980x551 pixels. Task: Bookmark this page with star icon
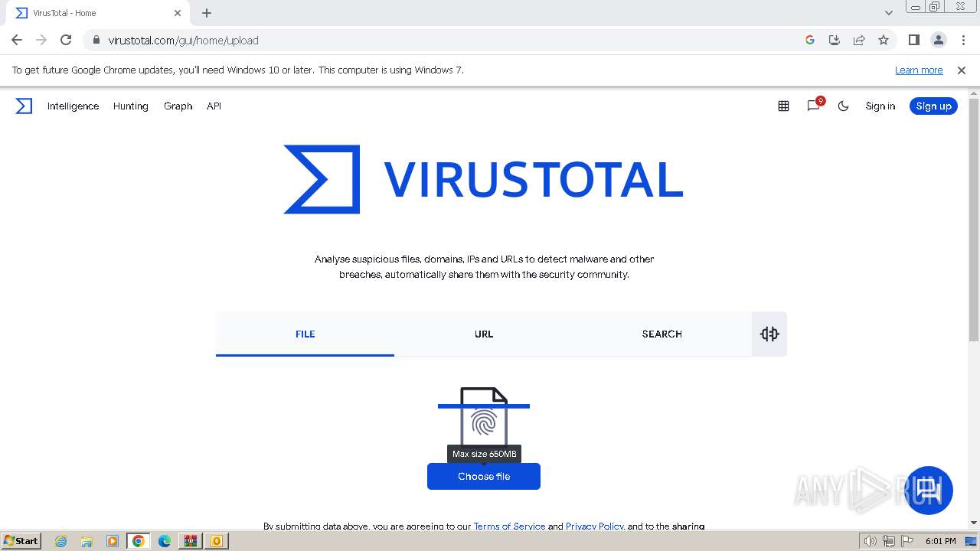click(884, 40)
